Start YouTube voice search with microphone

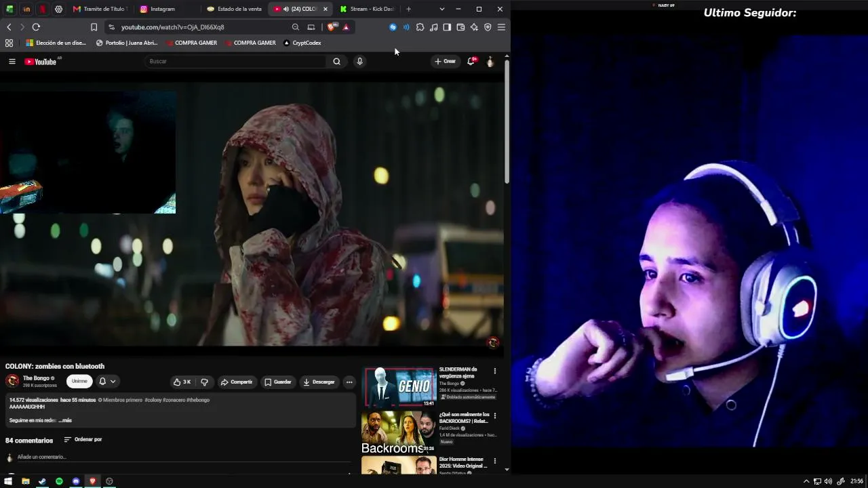pos(359,62)
